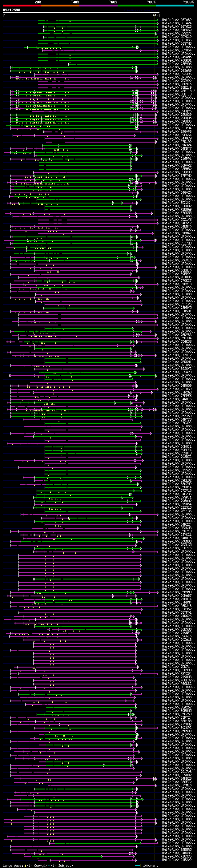Click the white query length ruler bar
197x868 pixels.
[81, 12]
